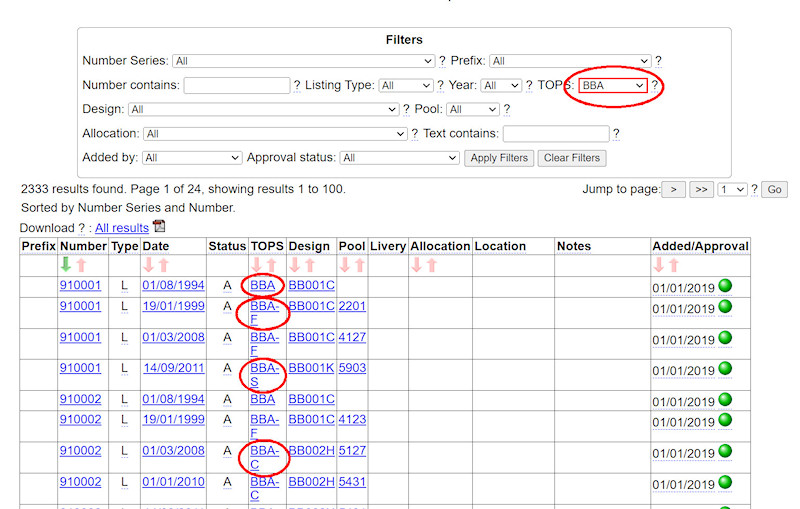Screen dimensions: 800x509
Task: Sort Added/Approval column ascending with up arrow
Action: coord(673,265)
